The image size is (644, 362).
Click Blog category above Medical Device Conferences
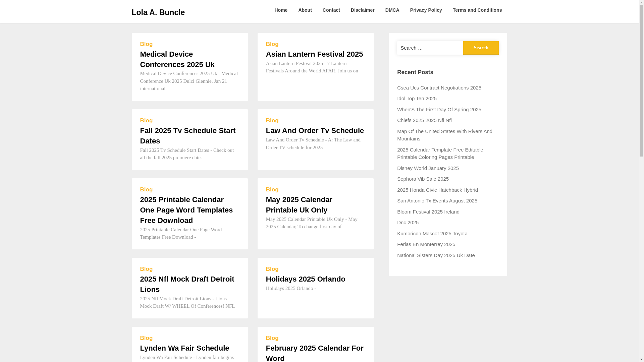(146, 44)
